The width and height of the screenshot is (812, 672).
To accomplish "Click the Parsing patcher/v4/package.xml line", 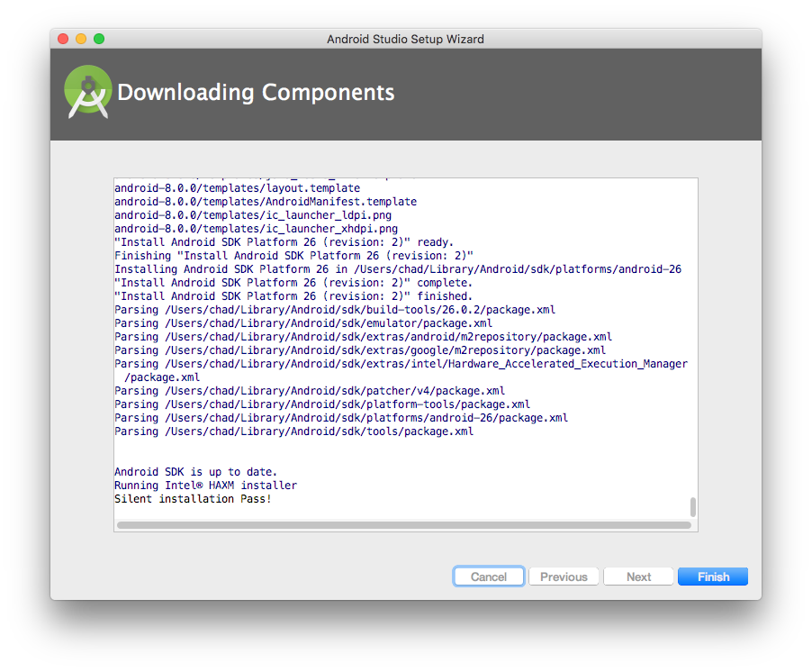I will (x=310, y=391).
